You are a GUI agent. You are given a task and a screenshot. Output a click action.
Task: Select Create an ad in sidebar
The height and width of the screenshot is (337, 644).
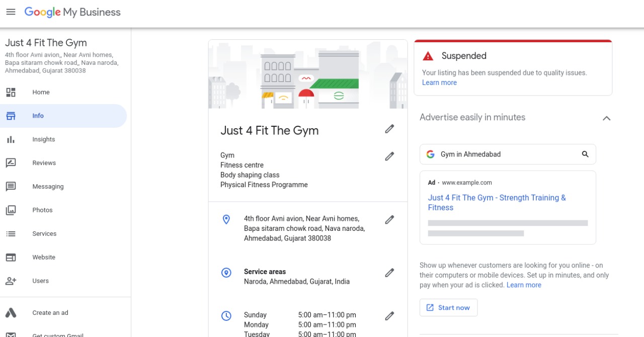tap(63, 313)
